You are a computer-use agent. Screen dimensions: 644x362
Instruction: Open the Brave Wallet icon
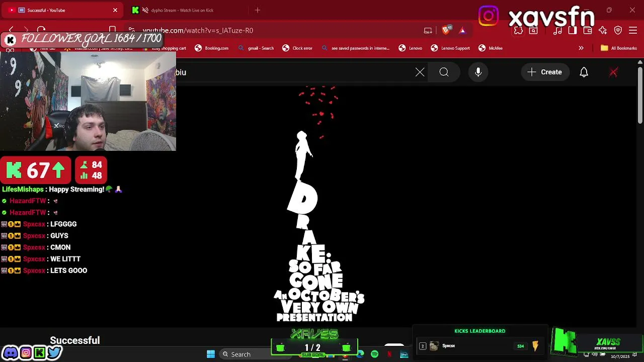[588, 31]
